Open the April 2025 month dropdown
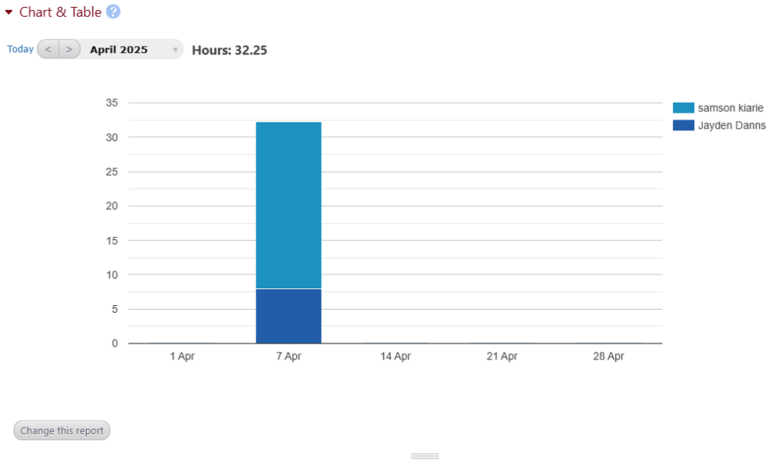 [x=132, y=49]
